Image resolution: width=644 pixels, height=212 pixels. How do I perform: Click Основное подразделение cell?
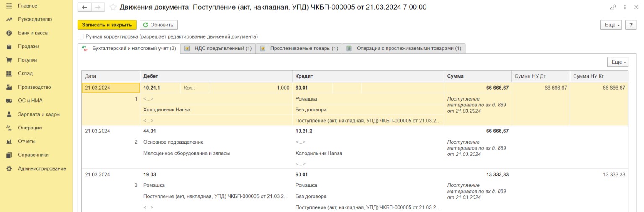coord(174,142)
